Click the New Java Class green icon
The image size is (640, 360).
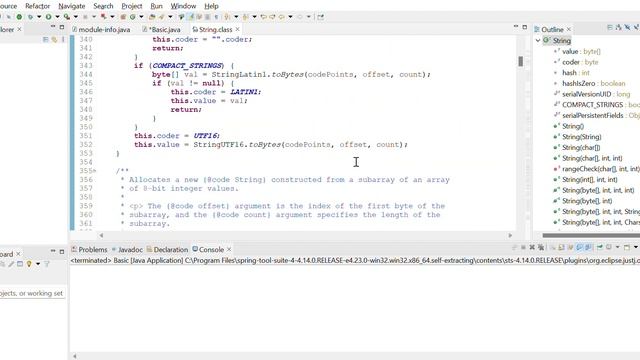click(x=133, y=17)
